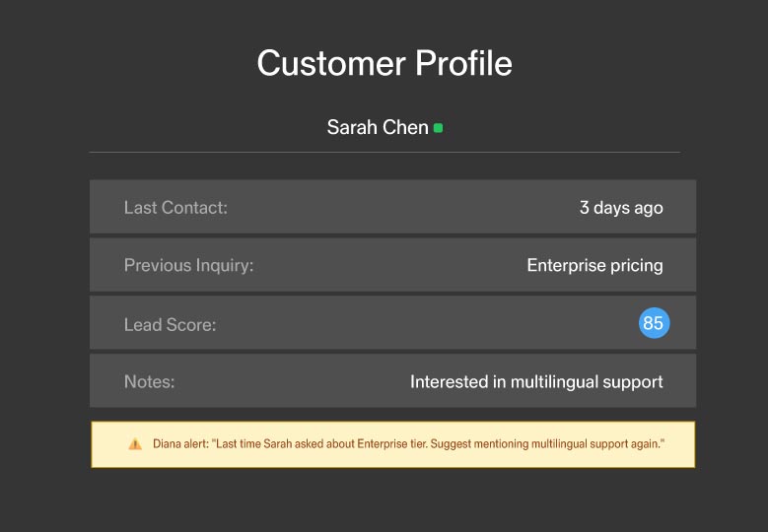This screenshot has height=532, width=768.
Task: Open the Enterprise pricing inquiry value
Action: [594, 265]
